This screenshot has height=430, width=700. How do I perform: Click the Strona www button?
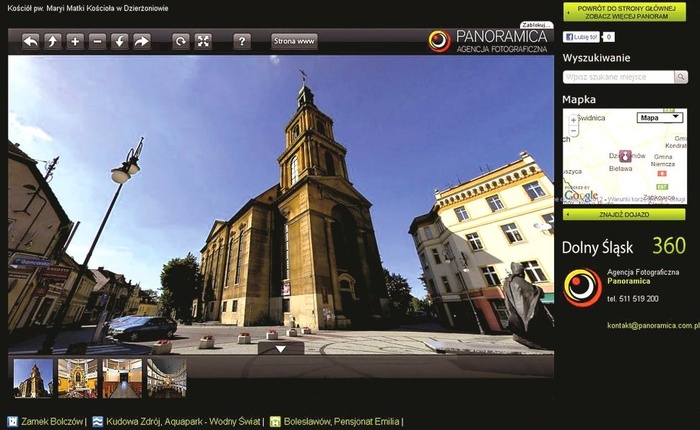[294, 41]
